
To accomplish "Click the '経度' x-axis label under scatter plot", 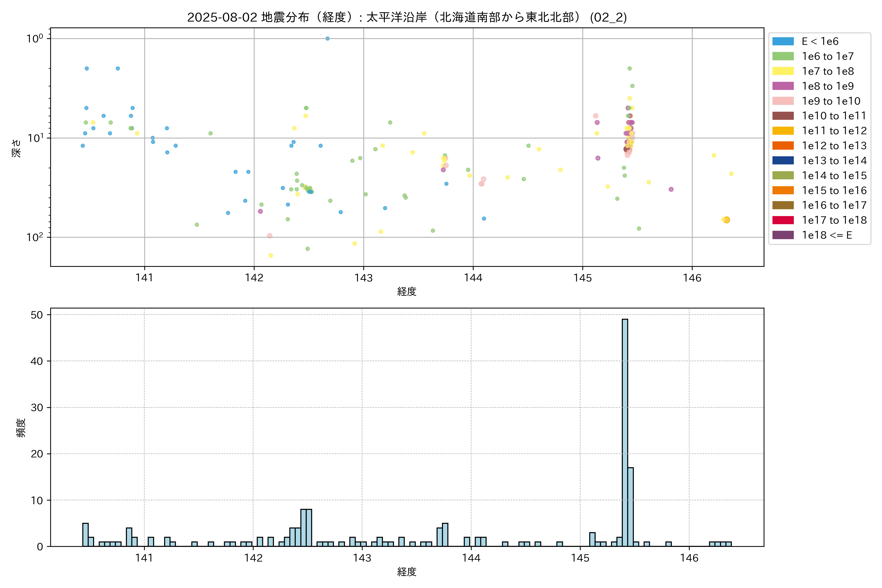I will [407, 291].
